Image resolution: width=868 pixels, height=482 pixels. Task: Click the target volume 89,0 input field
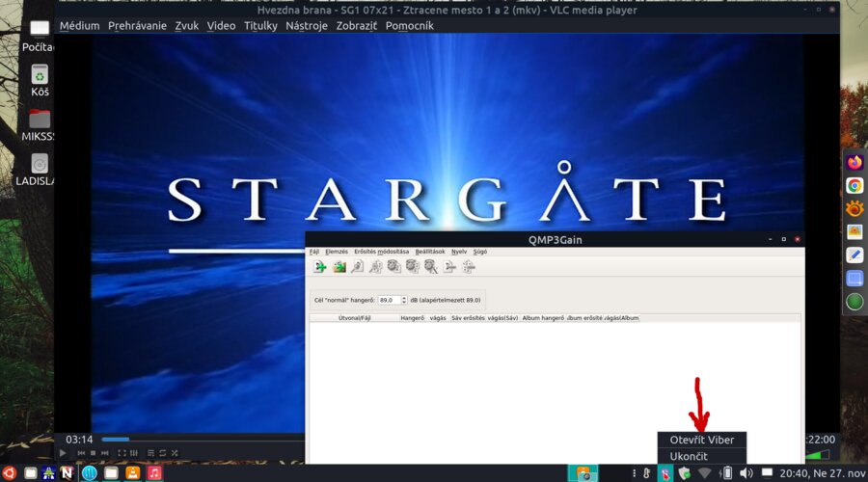coord(392,300)
